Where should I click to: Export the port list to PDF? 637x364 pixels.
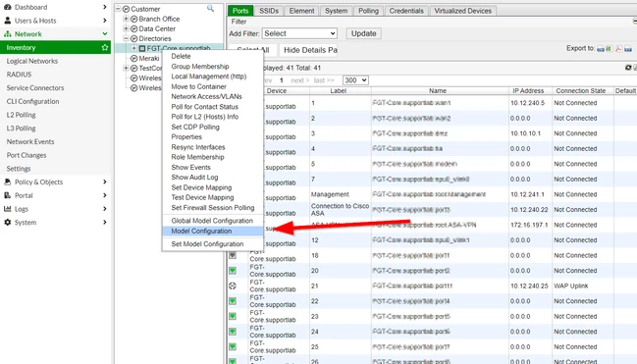click(618, 49)
